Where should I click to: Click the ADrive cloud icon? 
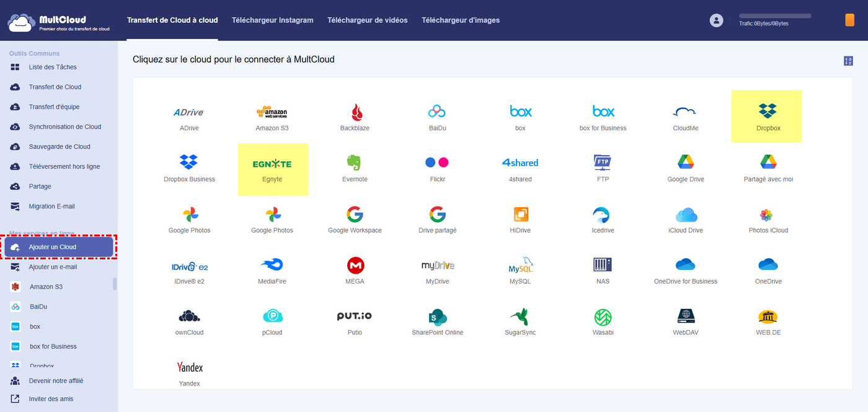coord(189,112)
